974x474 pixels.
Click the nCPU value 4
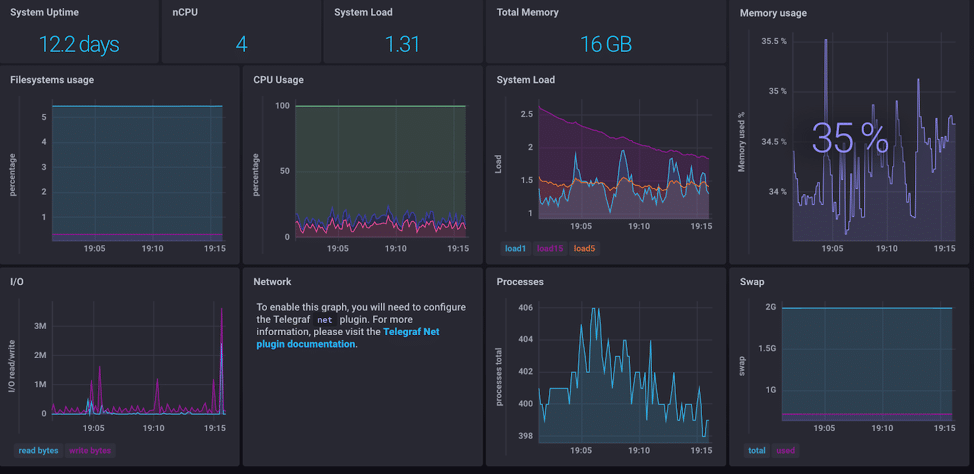[241, 45]
